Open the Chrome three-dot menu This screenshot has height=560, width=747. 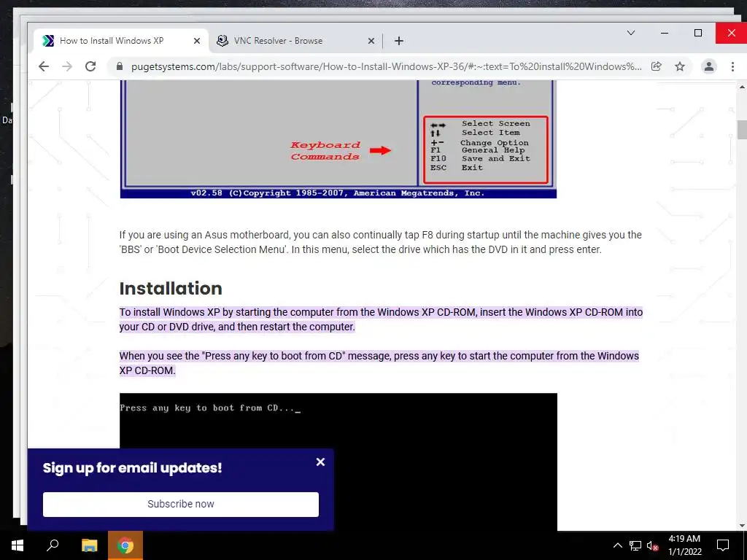[x=732, y=66]
